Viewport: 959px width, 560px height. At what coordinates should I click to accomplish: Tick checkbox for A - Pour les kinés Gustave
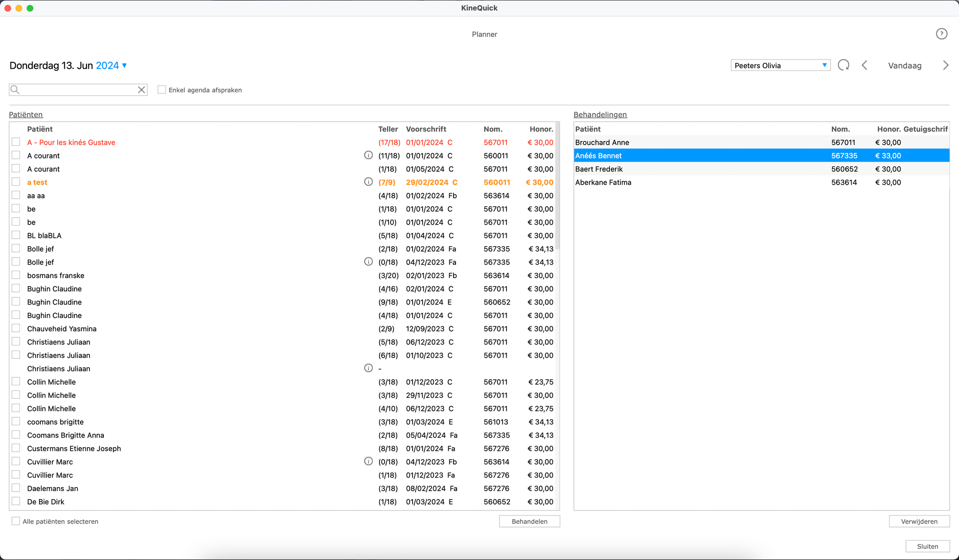pyautogui.click(x=16, y=142)
